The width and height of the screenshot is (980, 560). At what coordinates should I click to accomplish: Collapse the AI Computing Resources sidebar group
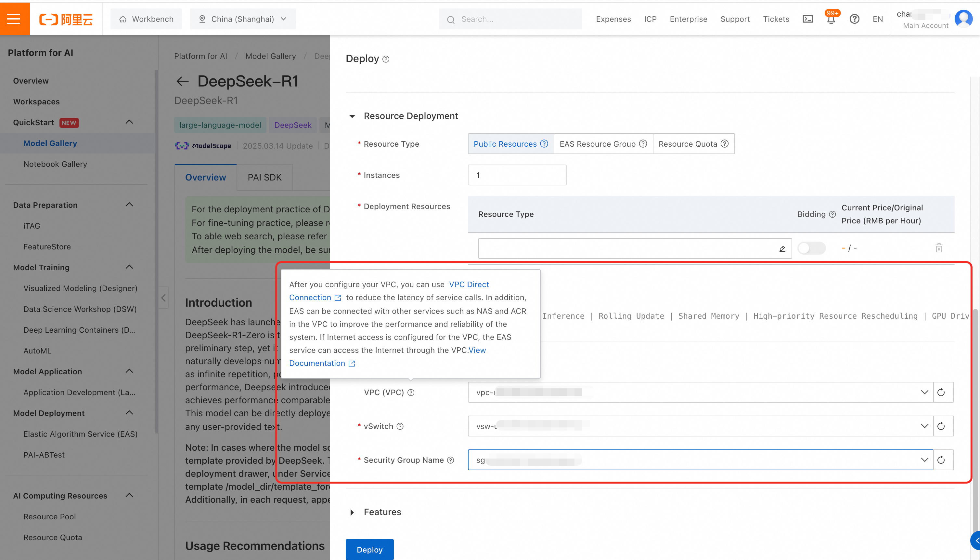(130, 496)
